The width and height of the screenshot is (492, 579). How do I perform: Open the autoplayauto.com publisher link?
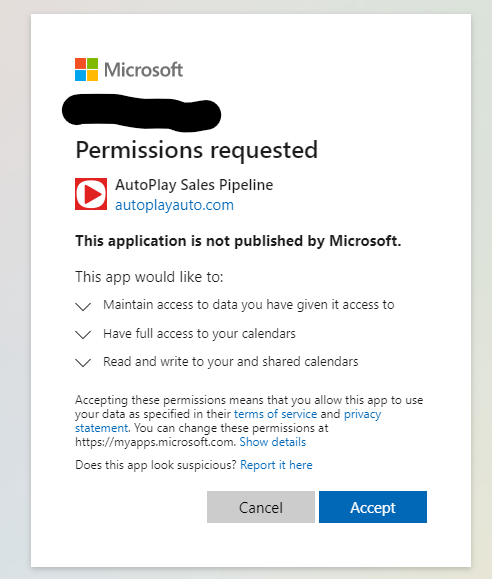(x=174, y=205)
